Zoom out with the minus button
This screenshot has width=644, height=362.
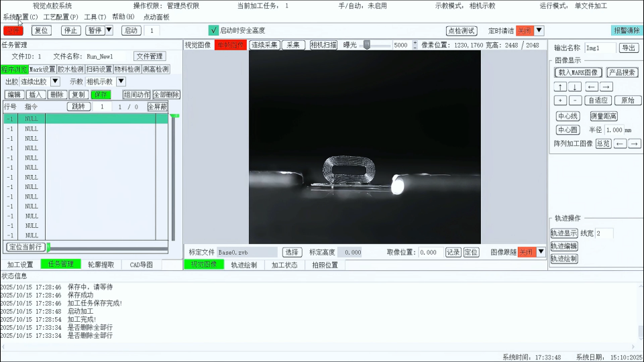pos(575,100)
